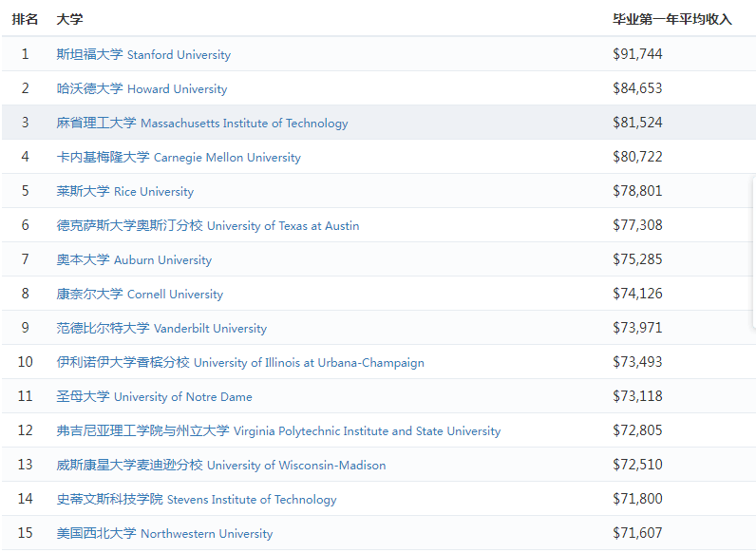Screen dimensions: 756x553
Task: Click the 排名 column header
Action: pyautogui.click(x=26, y=19)
